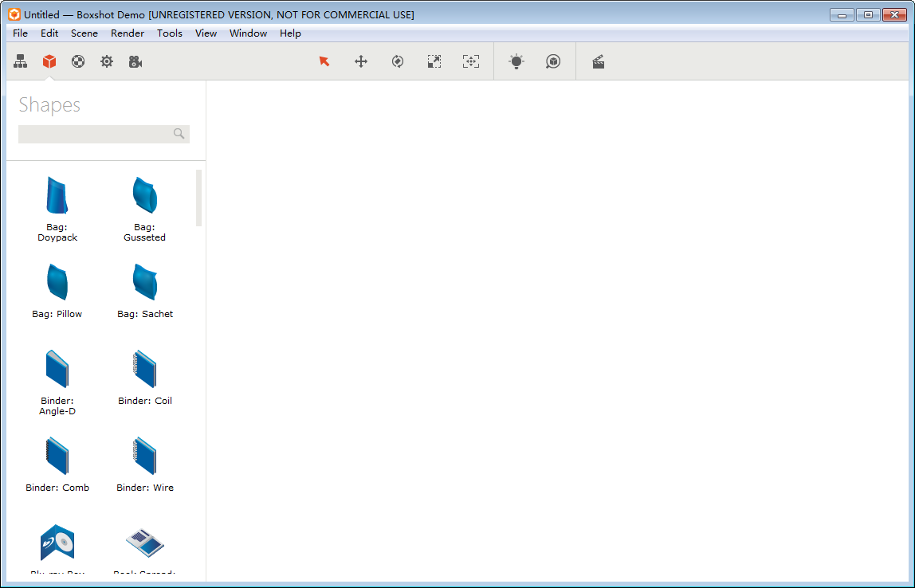Open the Scene menu
The width and height of the screenshot is (915, 588).
coord(84,33)
